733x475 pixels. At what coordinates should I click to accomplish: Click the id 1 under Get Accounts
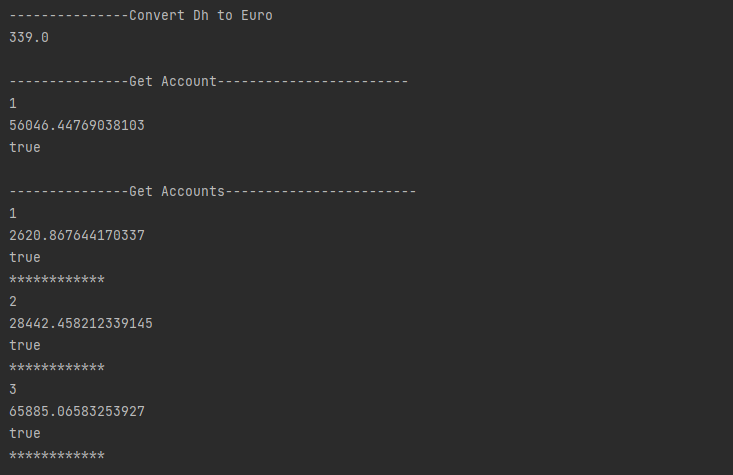tap(13, 213)
